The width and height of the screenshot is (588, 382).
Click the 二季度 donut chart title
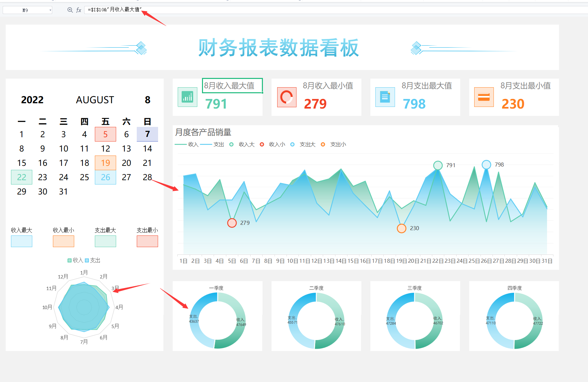point(316,288)
